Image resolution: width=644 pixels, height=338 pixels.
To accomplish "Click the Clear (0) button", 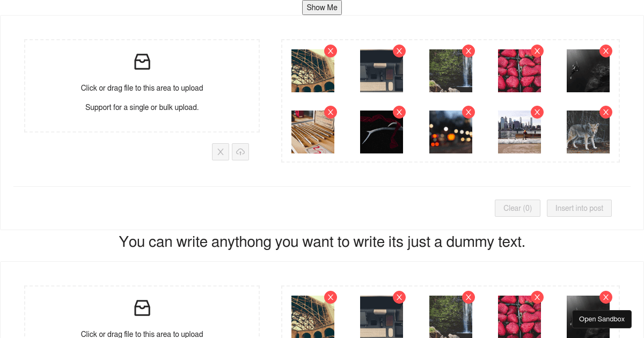I will (517, 208).
